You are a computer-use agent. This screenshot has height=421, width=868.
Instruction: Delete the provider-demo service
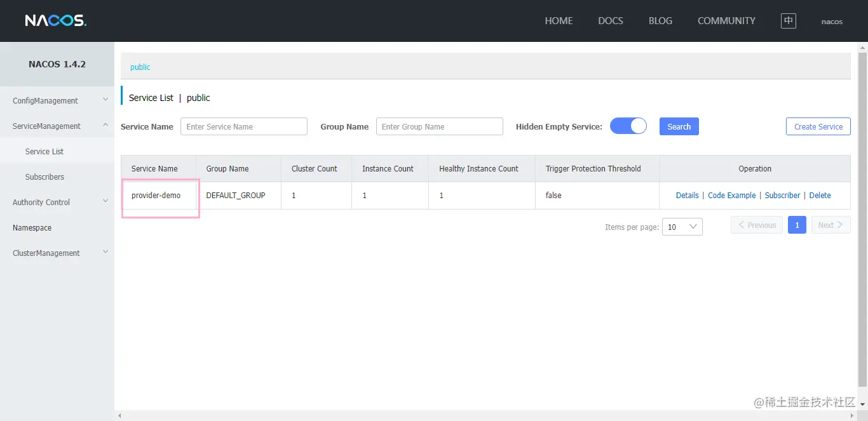click(x=820, y=196)
